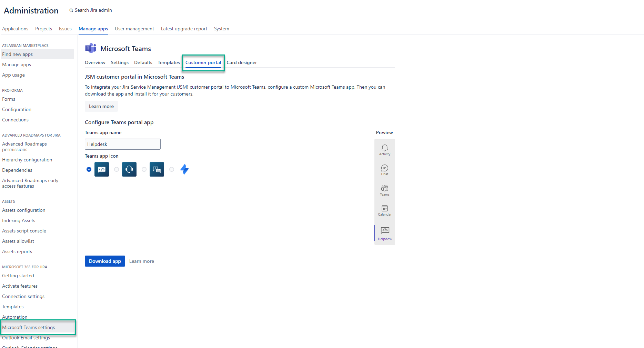
Task: Click the Teams app name input field
Action: [x=122, y=144]
